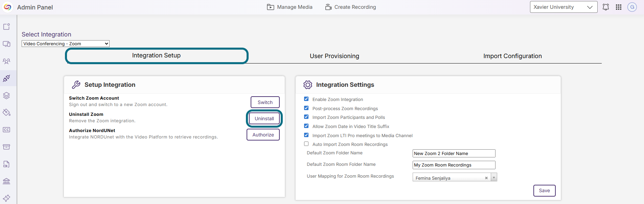Screen dimensions: 644x204
Task: Open the CC captions icon in sidebar
Action: (6, 130)
